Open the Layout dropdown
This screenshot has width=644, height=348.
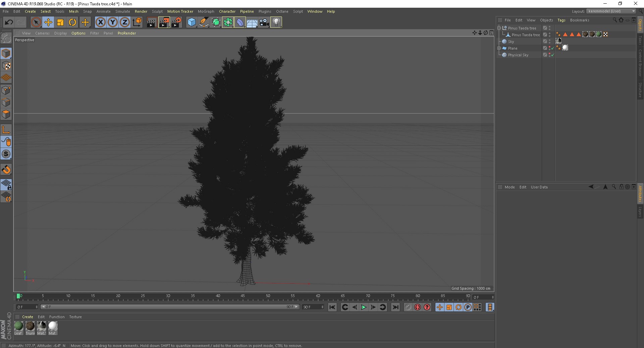(612, 11)
